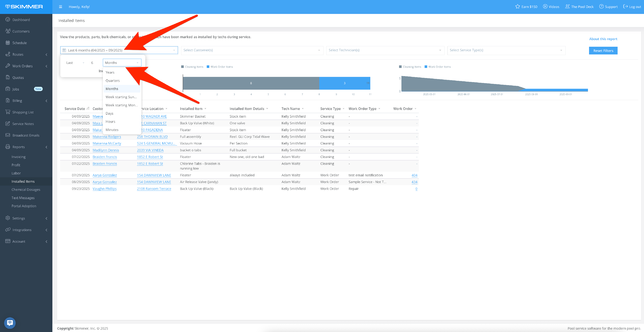644x332 pixels.
Task: Click the Support question mark icon
Action: [x=601, y=7]
